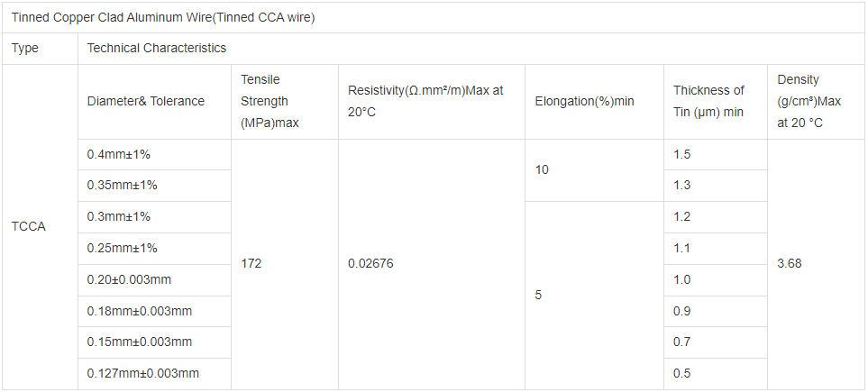
Task: Click the Tensile Strength (MPa)max header
Action: coord(270,101)
